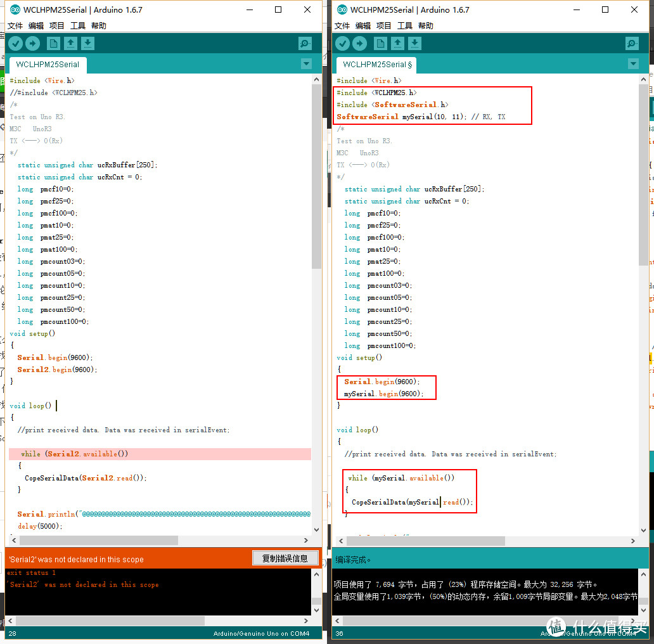654x644 pixels.
Task: Click 'Serial.println(' line in left editor
Action: point(164,514)
